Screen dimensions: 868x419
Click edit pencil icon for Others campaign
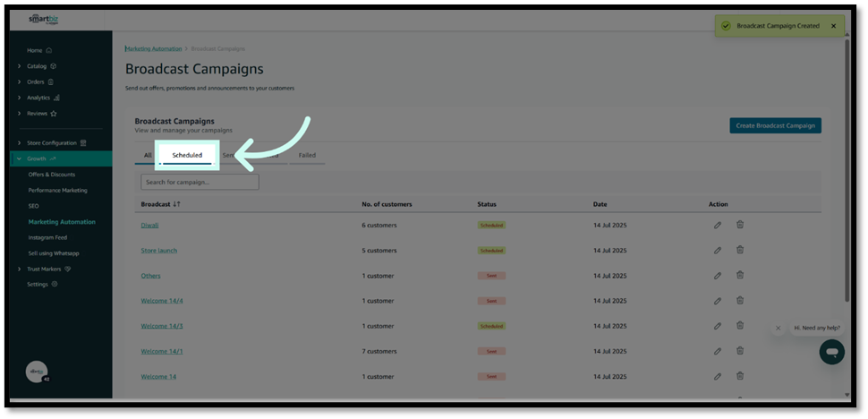click(718, 275)
